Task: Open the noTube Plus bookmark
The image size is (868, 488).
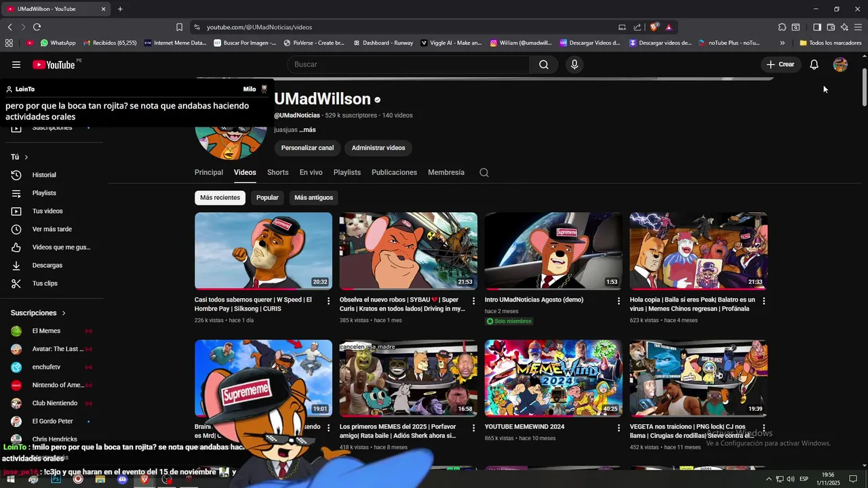Action: [x=729, y=43]
